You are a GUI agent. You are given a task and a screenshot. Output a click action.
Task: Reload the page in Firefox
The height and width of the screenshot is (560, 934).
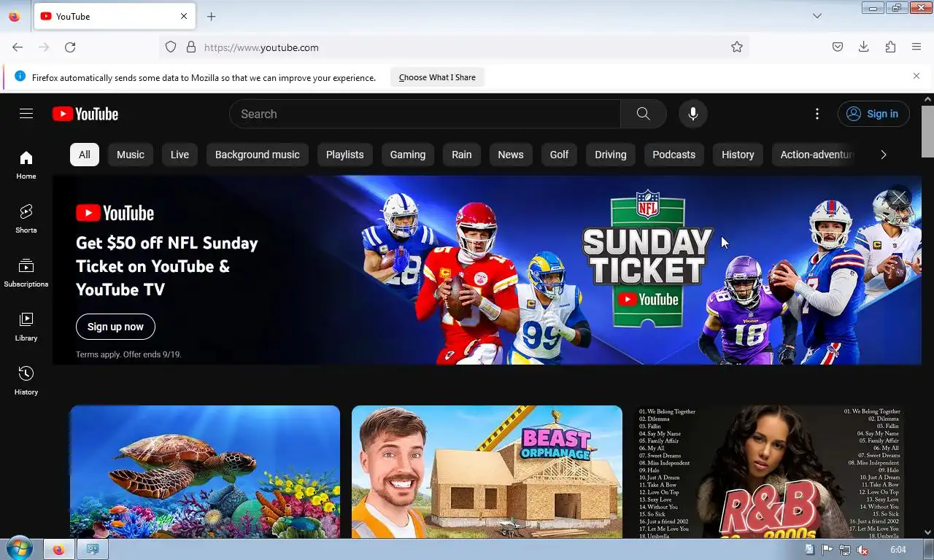pyautogui.click(x=70, y=47)
